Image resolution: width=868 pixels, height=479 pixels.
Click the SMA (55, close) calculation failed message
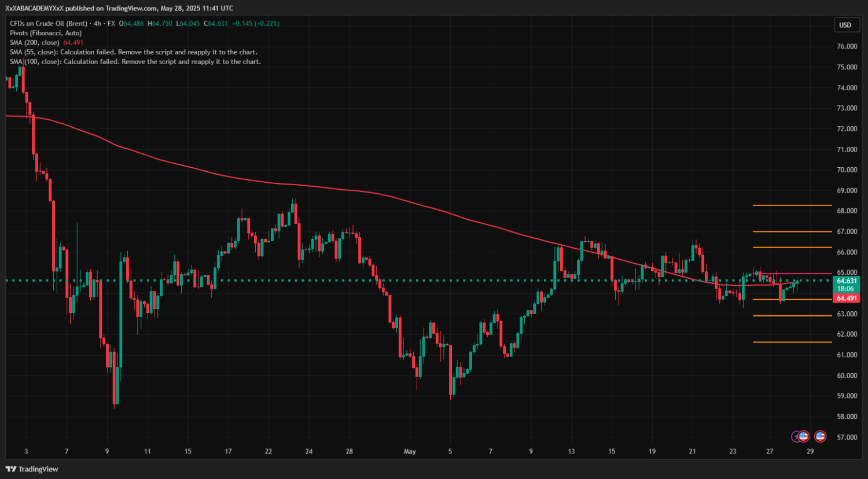pos(133,52)
